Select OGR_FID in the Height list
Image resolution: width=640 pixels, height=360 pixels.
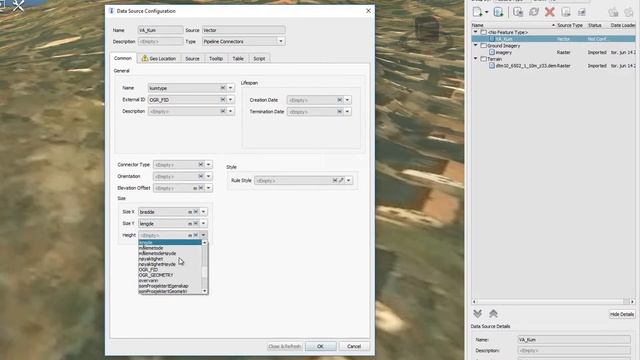(148, 270)
